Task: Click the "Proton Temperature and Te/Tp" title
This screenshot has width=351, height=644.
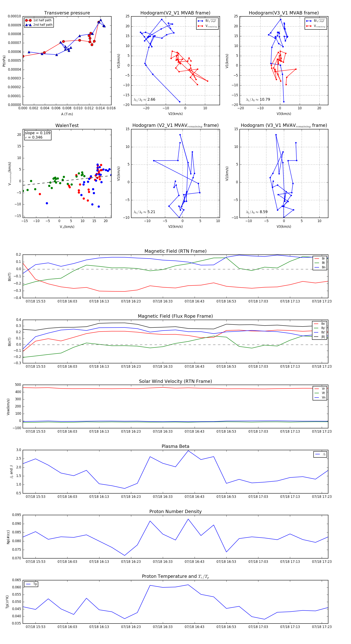Action: (175, 576)
